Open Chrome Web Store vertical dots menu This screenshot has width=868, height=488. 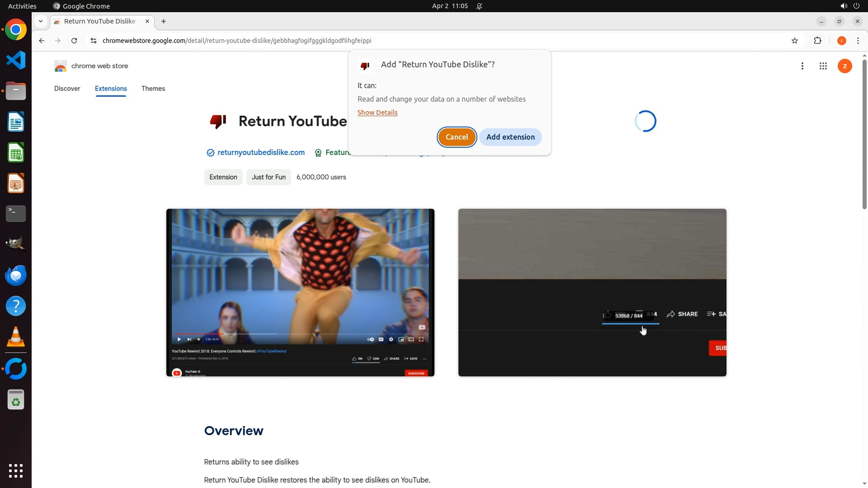coord(802,66)
